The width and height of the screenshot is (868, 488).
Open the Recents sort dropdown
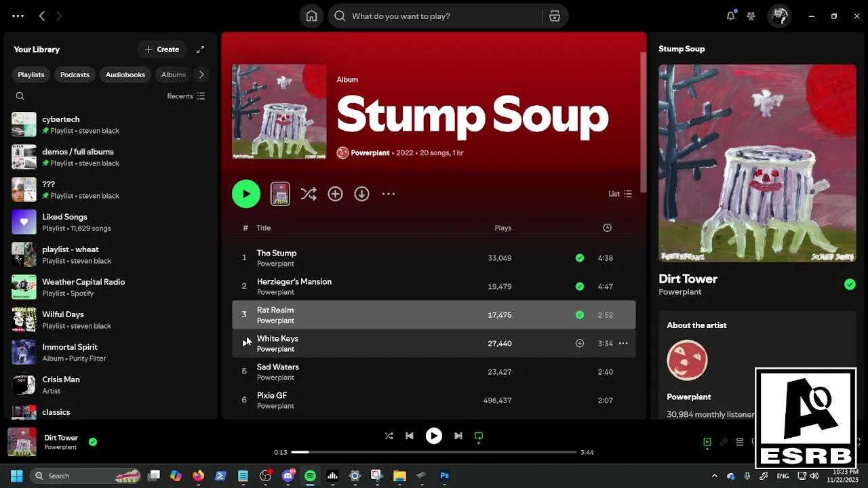(x=186, y=96)
